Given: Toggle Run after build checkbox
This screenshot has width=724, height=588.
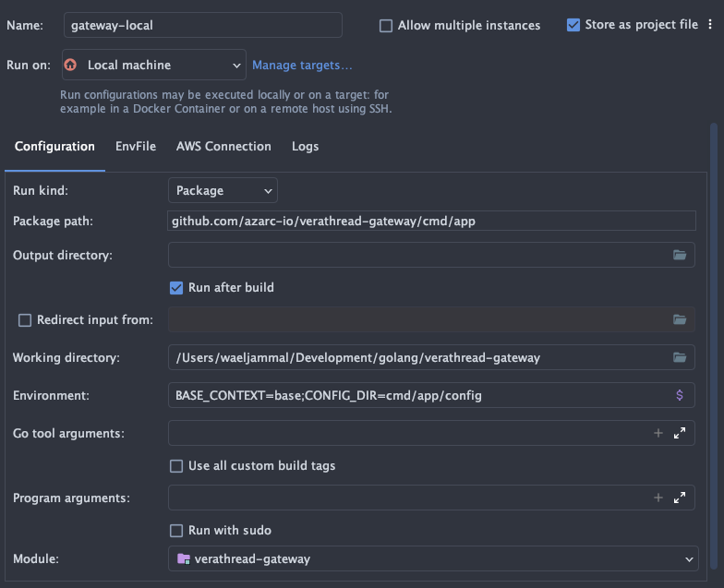Looking at the screenshot, I should point(176,288).
